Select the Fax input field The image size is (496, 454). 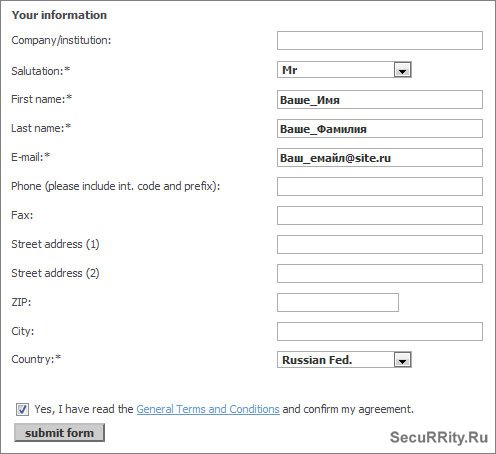pos(380,215)
